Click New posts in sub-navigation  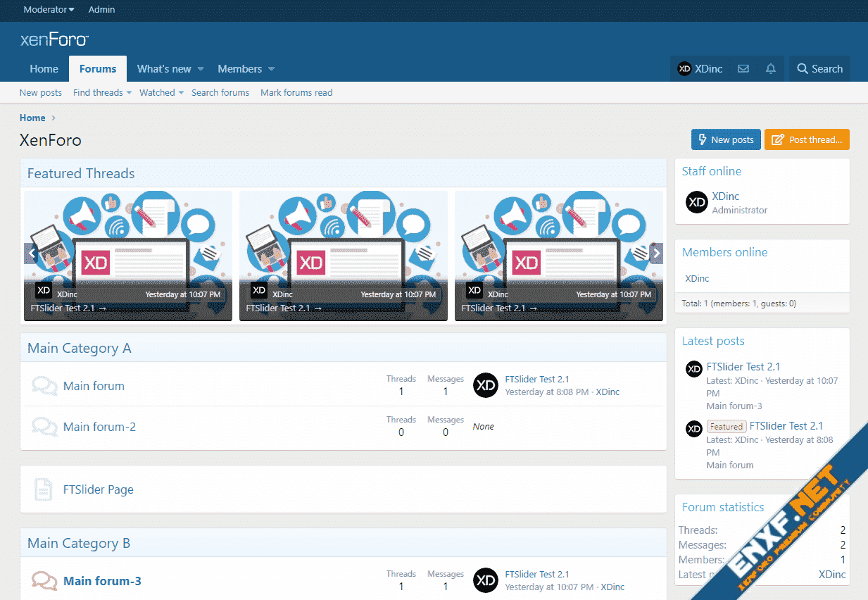[x=41, y=92]
